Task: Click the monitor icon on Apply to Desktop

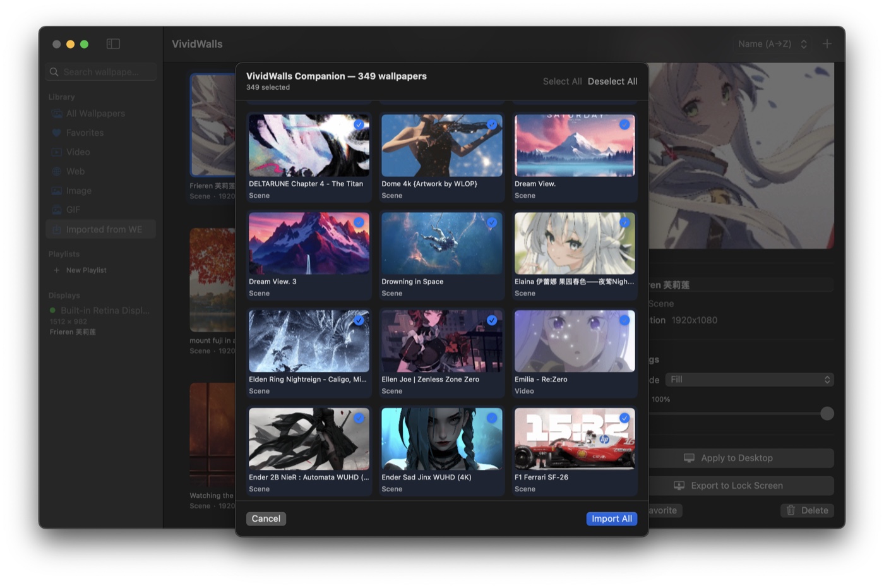Action: coord(690,458)
